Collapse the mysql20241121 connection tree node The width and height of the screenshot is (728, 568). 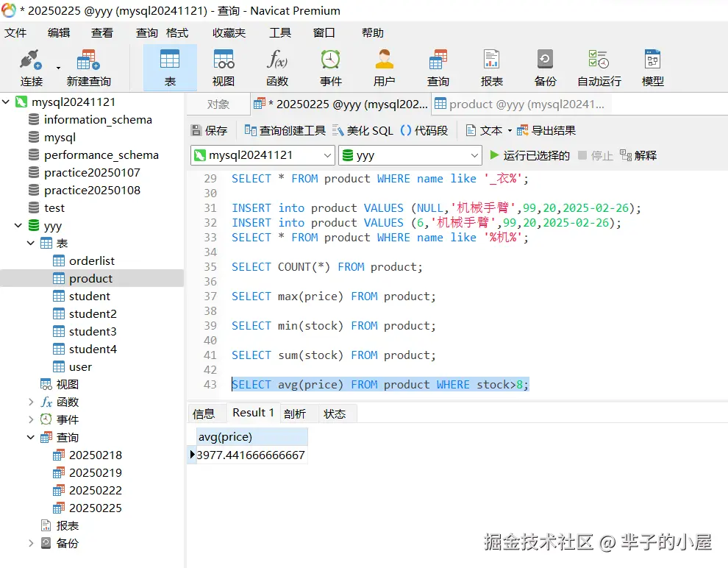[6, 102]
